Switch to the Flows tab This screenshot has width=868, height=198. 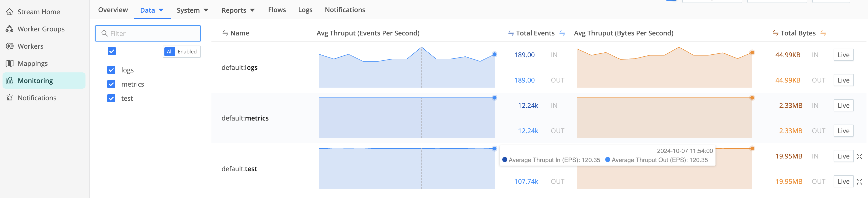pos(277,10)
